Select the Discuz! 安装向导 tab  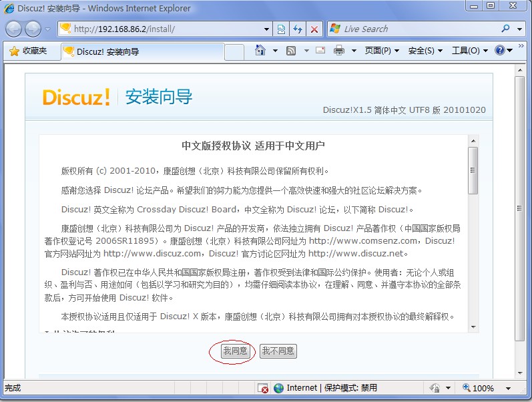pos(142,51)
